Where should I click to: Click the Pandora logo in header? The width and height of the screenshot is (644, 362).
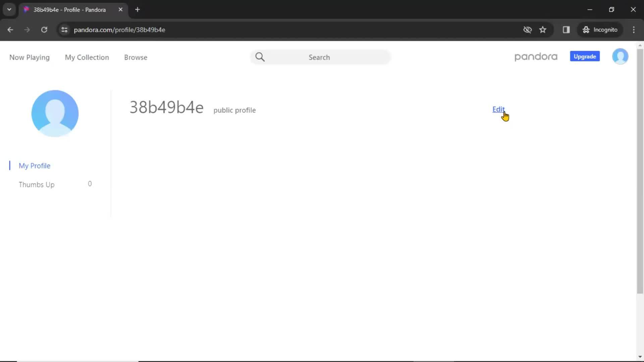pos(536,57)
